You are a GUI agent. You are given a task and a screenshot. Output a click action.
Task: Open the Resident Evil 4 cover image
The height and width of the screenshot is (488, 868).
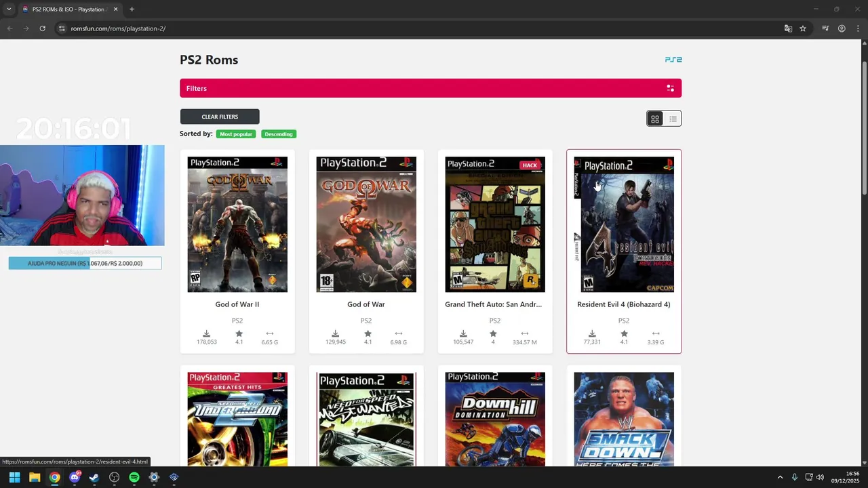coord(624,224)
